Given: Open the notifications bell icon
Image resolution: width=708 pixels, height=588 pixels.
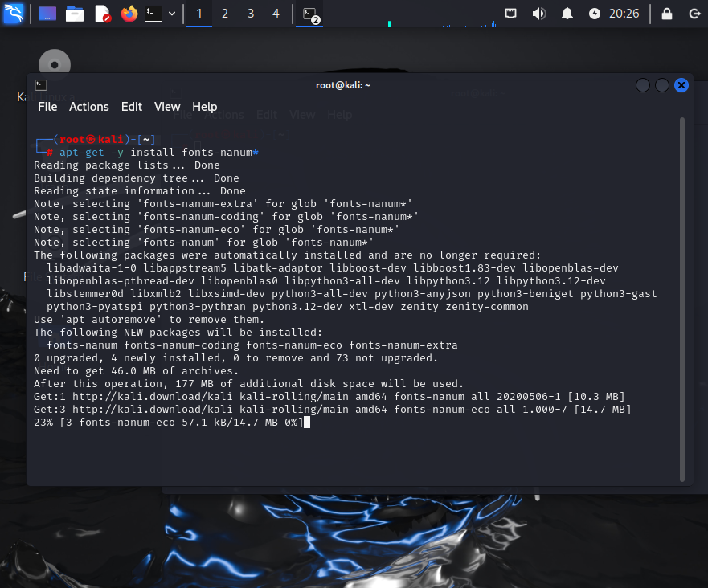Looking at the screenshot, I should 567,14.
